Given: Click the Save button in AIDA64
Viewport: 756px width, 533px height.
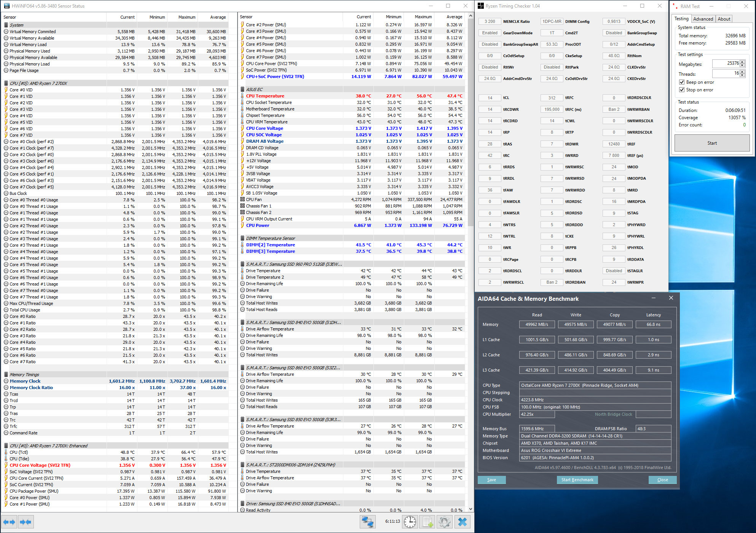Looking at the screenshot, I should pos(491,480).
